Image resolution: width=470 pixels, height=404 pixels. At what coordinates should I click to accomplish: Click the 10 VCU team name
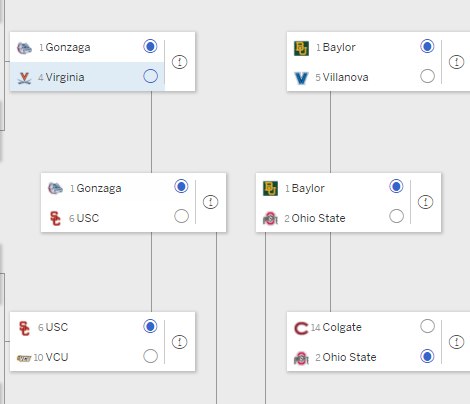tap(51, 358)
